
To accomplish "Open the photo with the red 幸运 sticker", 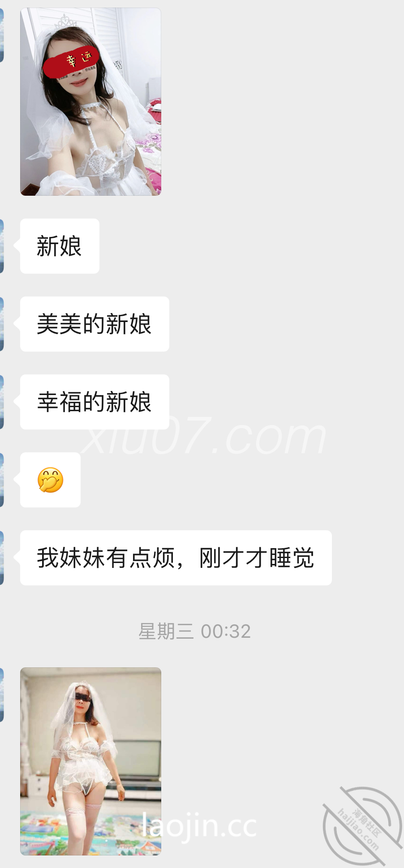I will [90, 102].
